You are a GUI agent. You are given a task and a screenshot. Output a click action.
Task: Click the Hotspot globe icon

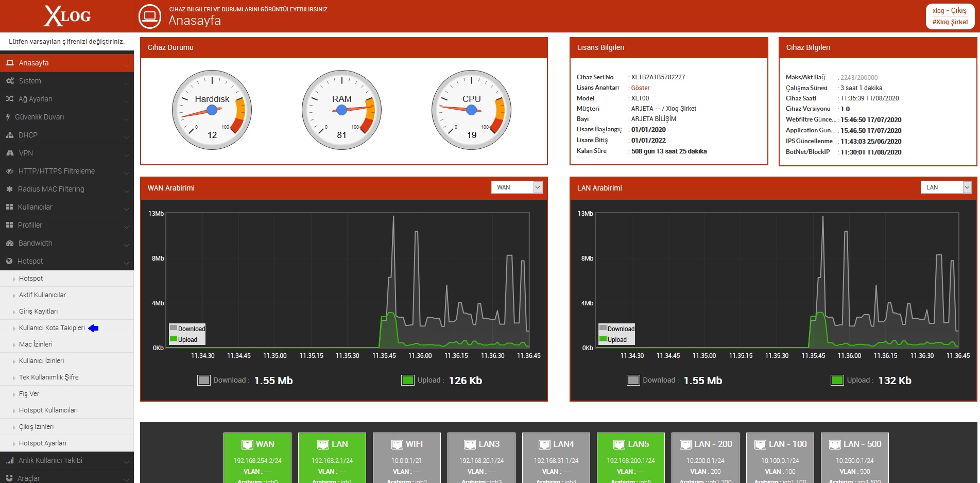coord(9,261)
